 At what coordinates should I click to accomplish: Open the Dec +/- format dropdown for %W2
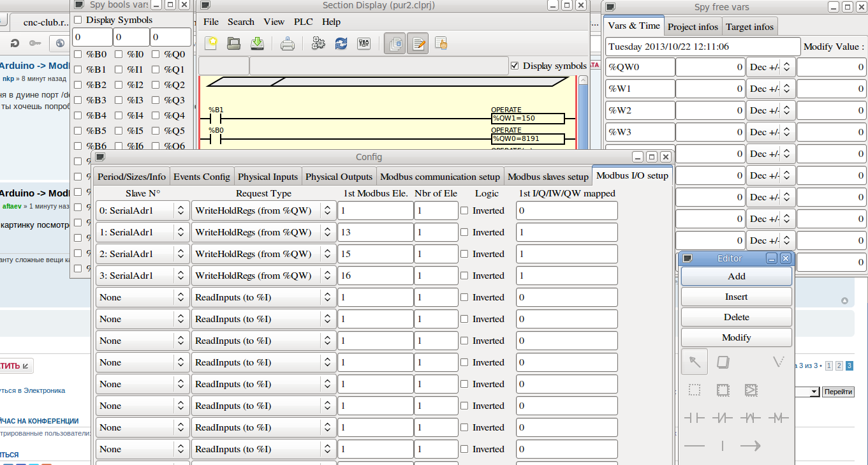click(x=770, y=110)
